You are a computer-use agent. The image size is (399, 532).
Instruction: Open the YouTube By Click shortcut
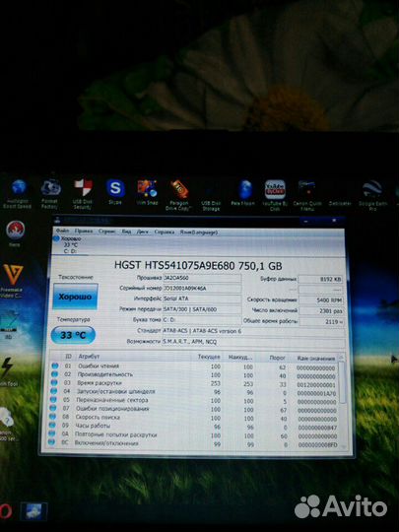point(275,195)
